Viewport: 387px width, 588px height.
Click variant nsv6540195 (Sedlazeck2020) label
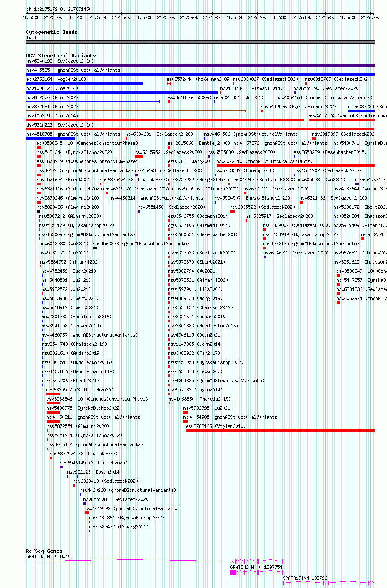click(x=60, y=61)
